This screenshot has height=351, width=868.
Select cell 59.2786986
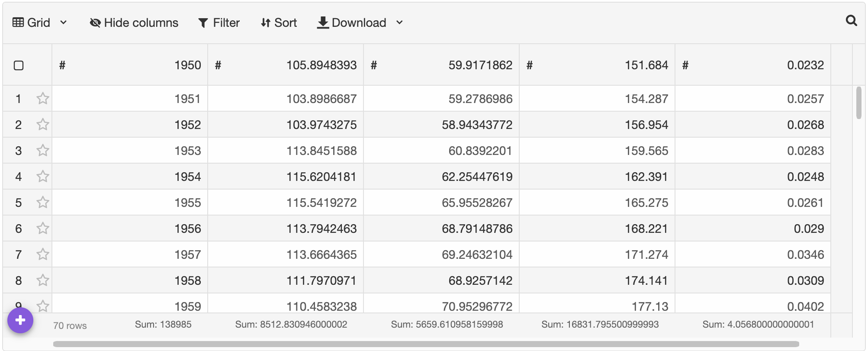click(x=441, y=99)
